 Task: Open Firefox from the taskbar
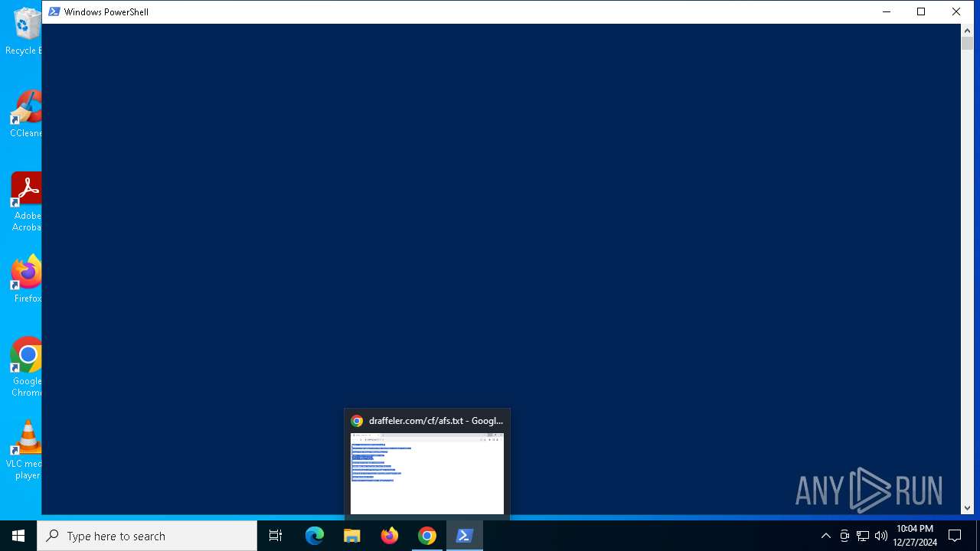point(390,536)
